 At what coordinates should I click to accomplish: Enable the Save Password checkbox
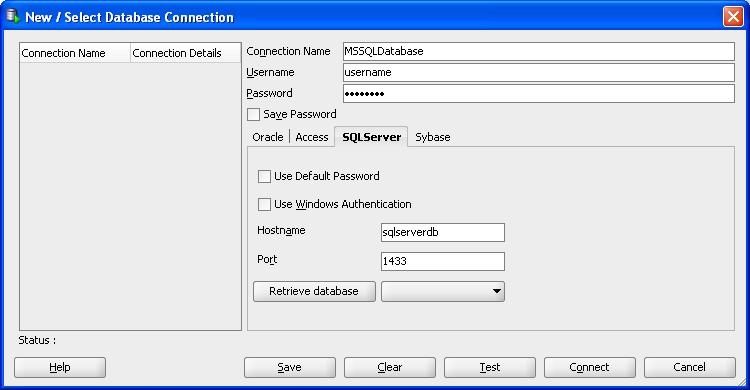click(x=254, y=115)
